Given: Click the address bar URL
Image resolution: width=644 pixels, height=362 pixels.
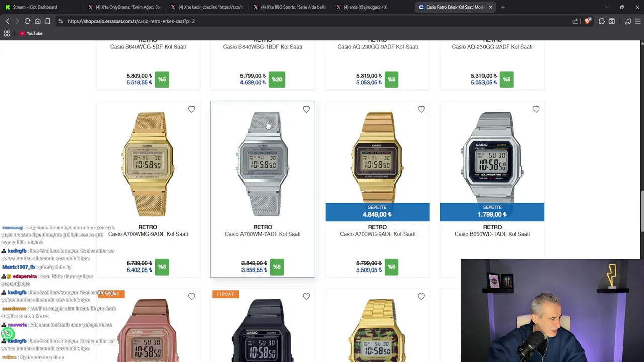Looking at the screenshot, I should (x=131, y=21).
